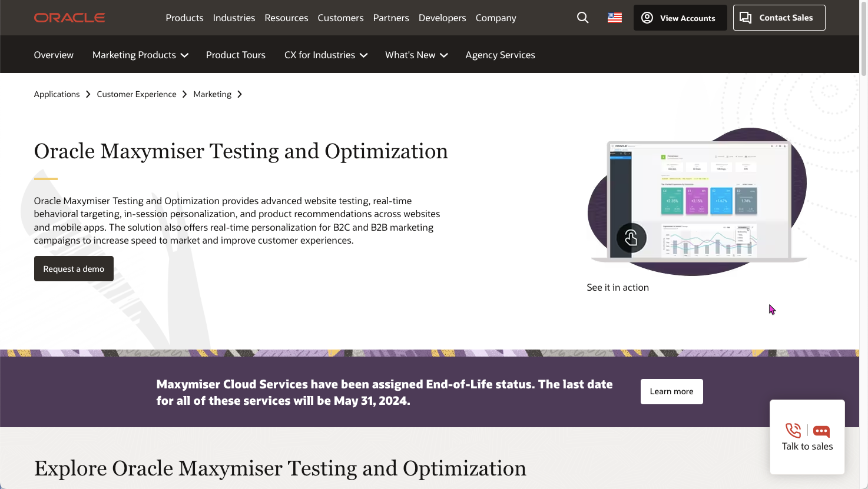This screenshot has height=489, width=868.
Task: Select the US flag country icon
Action: click(x=615, y=18)
